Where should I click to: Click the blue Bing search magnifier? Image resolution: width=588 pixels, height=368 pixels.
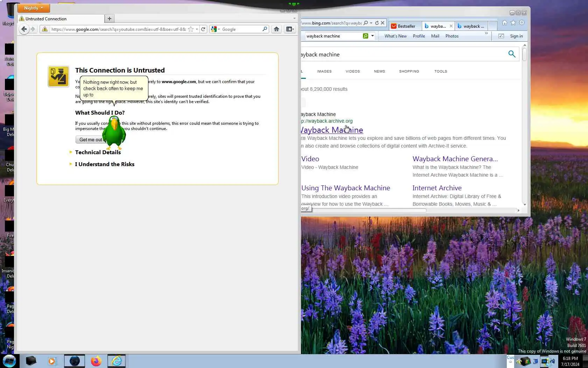tap(512, 54)
